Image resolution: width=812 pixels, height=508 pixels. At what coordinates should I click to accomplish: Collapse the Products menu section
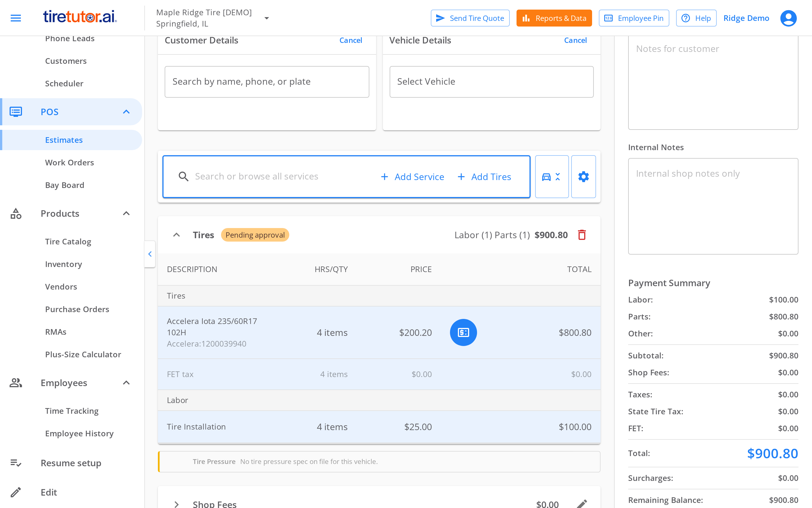[126, 213]
